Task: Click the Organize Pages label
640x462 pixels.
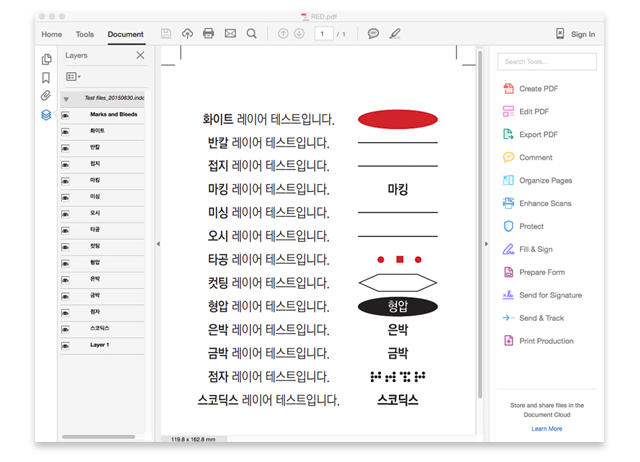Action: pos(545,180)
